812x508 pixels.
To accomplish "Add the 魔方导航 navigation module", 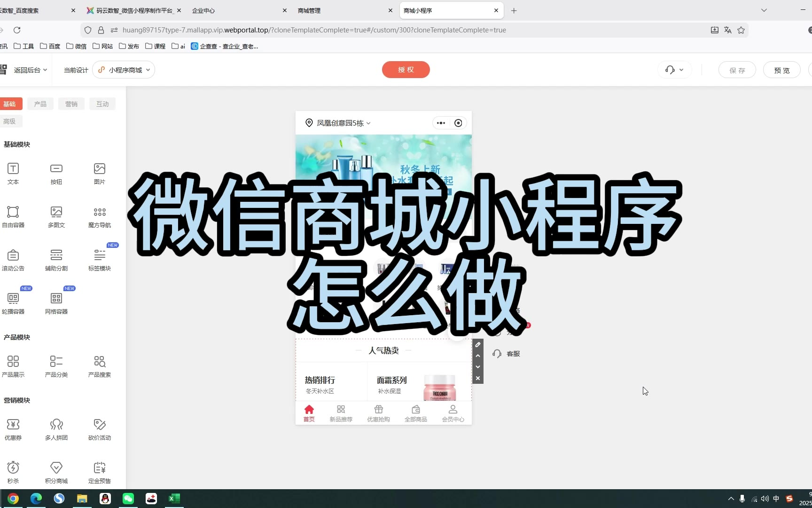I will click(100, 217).
